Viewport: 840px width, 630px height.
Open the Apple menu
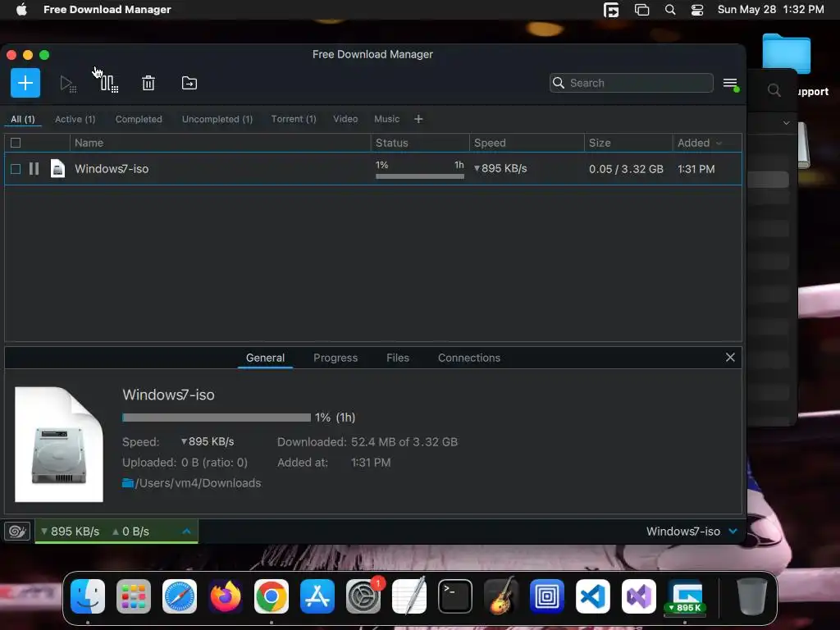pyautogui.click(x=21, y=10)
